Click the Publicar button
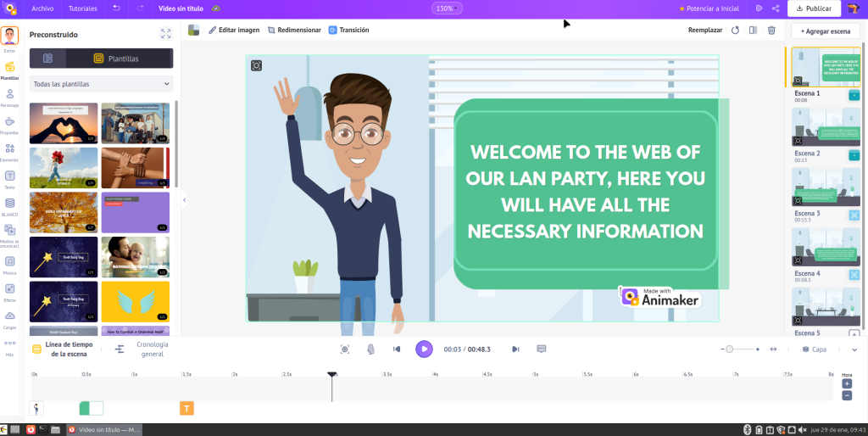 (814, 8)
